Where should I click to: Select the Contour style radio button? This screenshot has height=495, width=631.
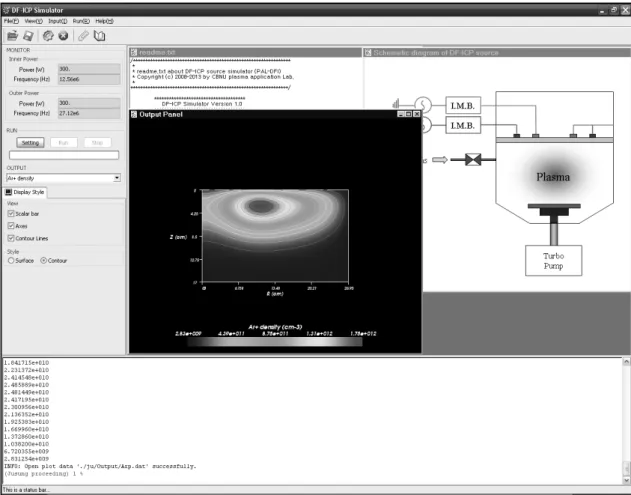coord(43,260)
